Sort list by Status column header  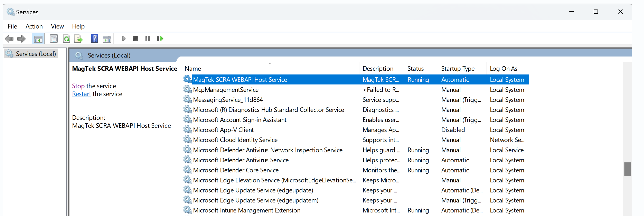(415, 69)
